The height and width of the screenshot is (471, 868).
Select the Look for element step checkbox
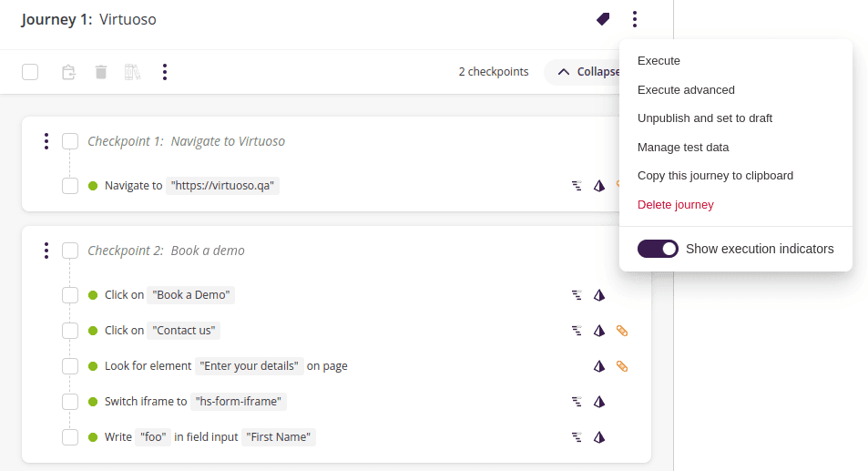70,366
